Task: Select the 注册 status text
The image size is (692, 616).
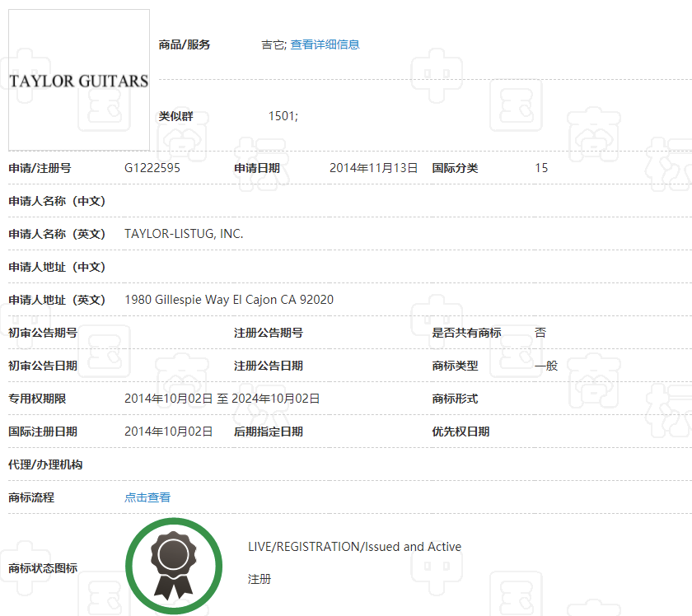Action: 259,579
